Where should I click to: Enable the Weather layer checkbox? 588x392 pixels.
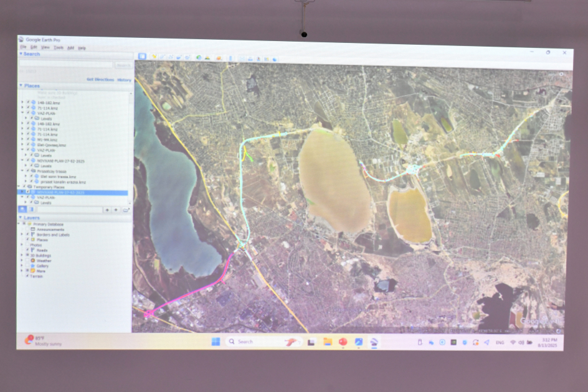coord(28,261)
